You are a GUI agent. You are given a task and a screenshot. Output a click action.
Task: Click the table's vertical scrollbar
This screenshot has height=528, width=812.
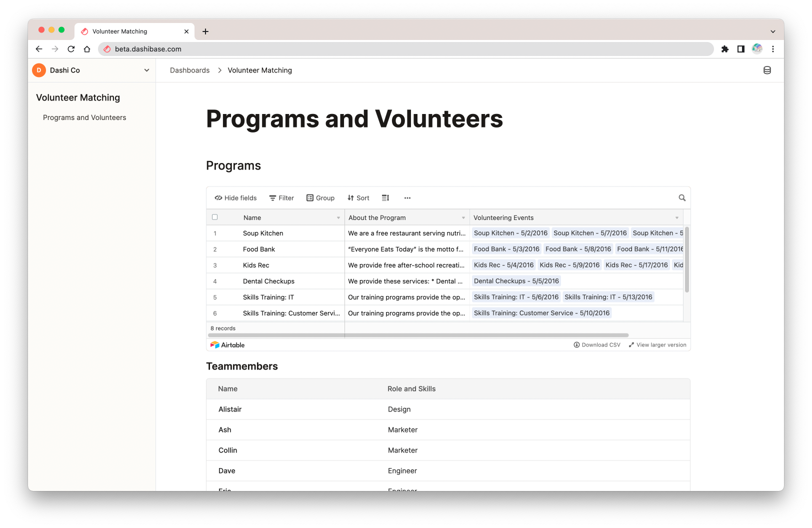click(687, 259)
